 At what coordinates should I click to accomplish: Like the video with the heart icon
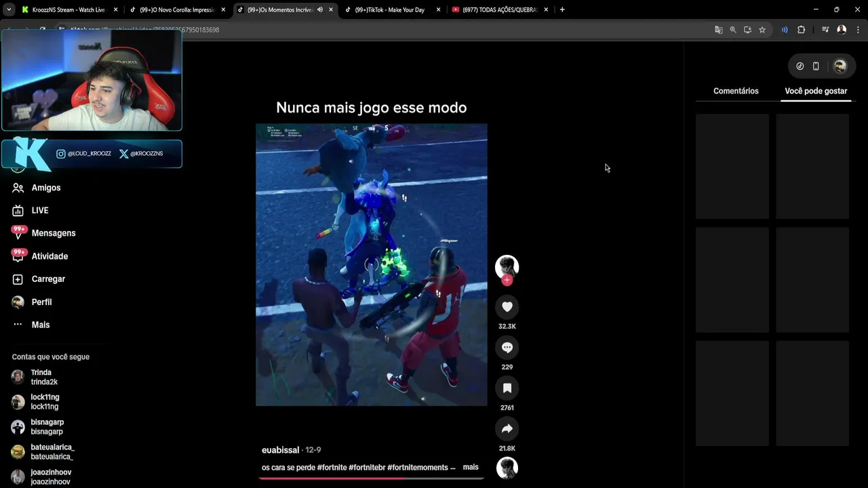point(507,306)
